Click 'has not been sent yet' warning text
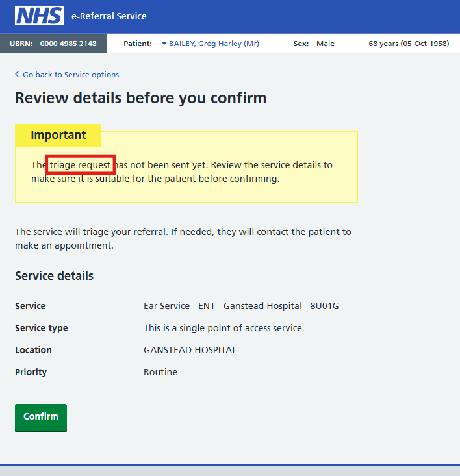 (x=162, y=165)
